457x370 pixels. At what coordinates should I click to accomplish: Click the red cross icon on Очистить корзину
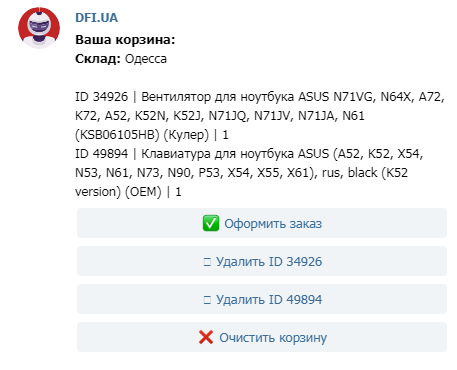click(206, 337)
